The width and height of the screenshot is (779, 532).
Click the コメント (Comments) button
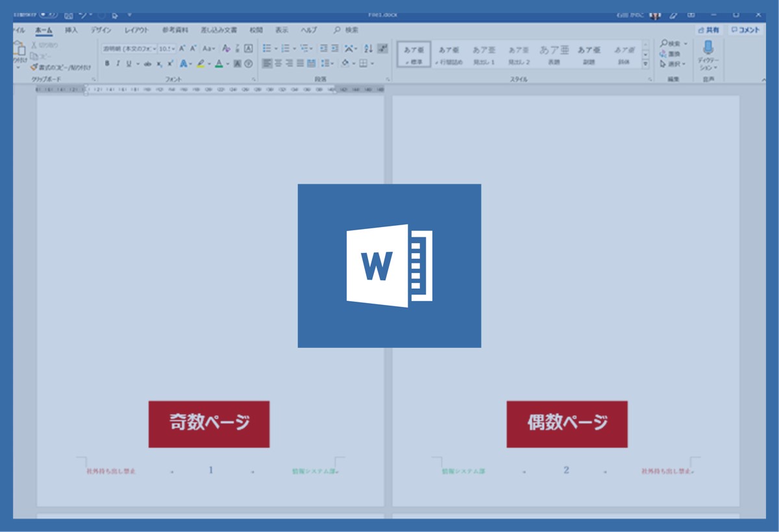pyautogui.click(x=744, y=30)
